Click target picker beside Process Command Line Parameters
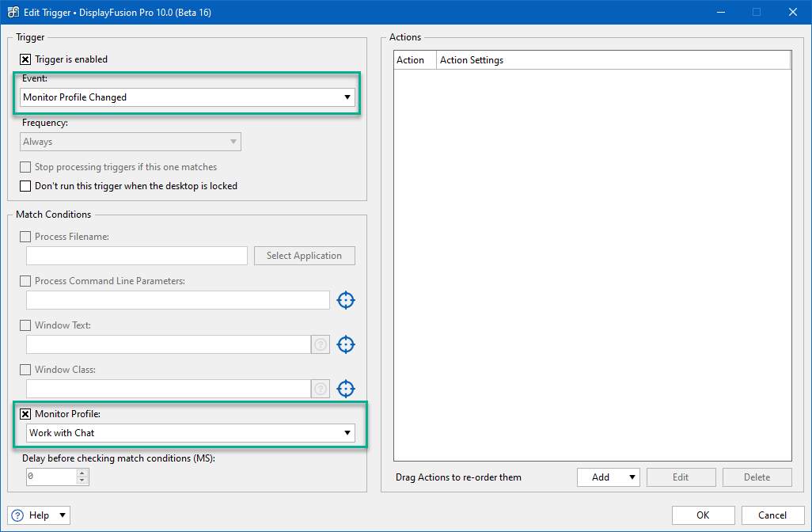Screen dimensions: 812x532 [345, 300]
